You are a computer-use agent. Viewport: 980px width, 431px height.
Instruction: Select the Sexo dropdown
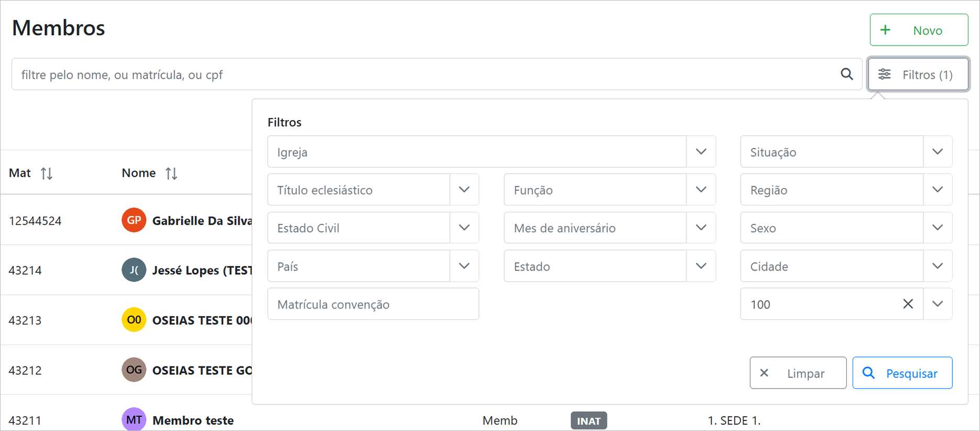click(x=938, y=228)
